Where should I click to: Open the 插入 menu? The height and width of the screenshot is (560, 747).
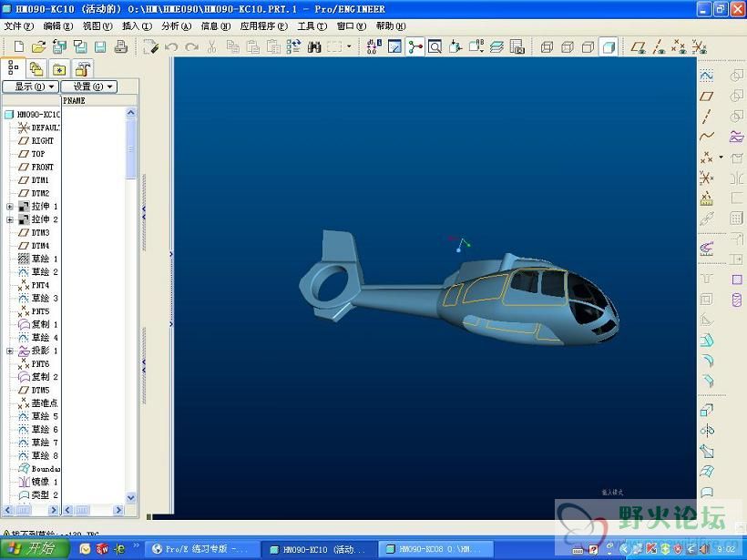[137, 26]
